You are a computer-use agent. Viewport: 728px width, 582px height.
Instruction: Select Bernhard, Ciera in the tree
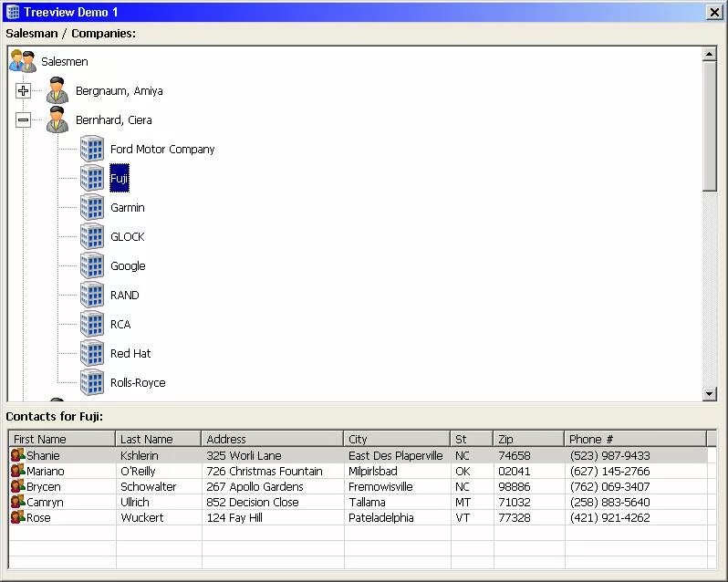point(114,120)
